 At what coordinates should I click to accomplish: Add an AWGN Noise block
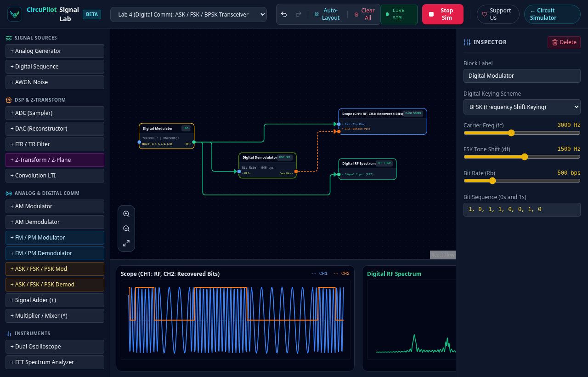tap(55, 82)
